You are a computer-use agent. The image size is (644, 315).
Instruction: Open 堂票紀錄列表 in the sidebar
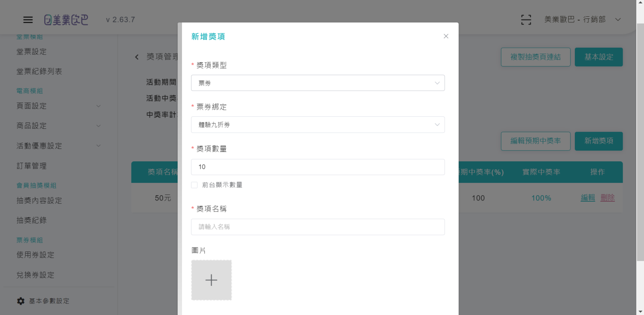click(x=39, y=71)
